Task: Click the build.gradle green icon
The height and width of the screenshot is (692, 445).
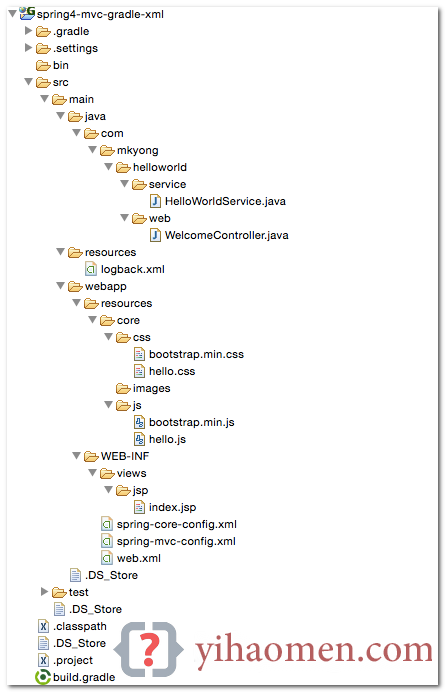Action: (43, 677)
